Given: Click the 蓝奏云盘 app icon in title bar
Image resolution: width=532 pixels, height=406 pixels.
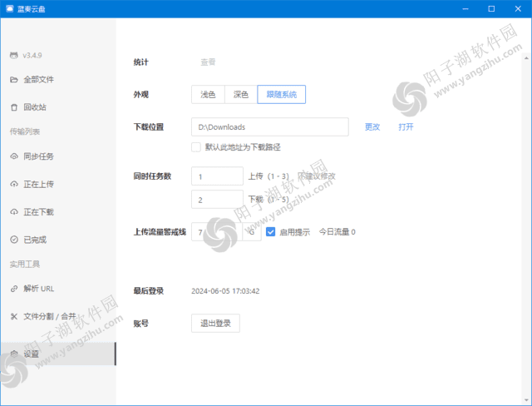Looking at the screenshot, I should (9, 9).
